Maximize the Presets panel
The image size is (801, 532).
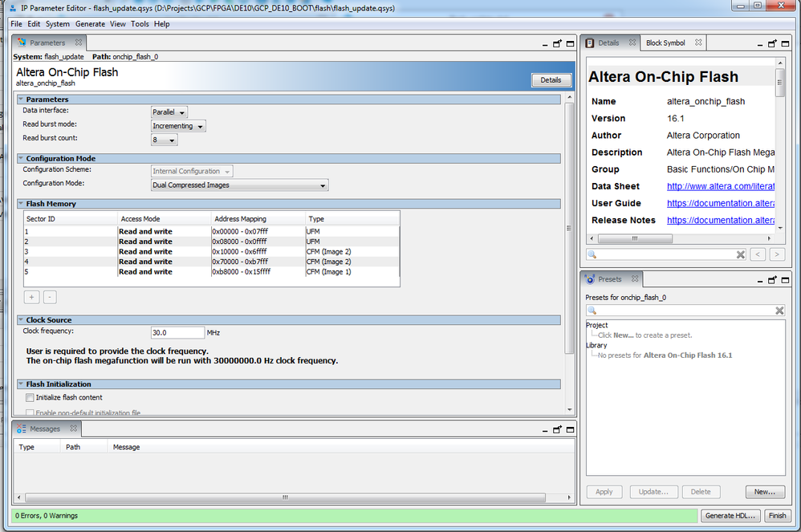(785, 280)
